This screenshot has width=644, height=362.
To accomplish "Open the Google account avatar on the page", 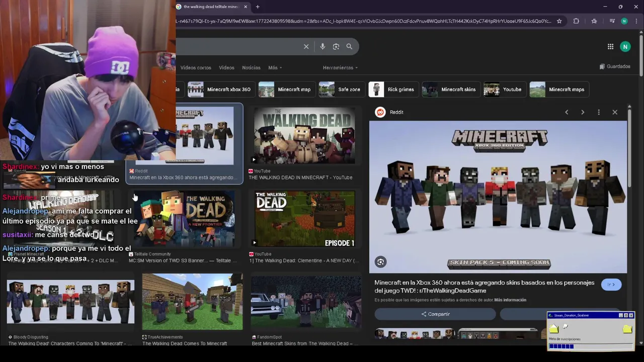I will pos(625,46).
